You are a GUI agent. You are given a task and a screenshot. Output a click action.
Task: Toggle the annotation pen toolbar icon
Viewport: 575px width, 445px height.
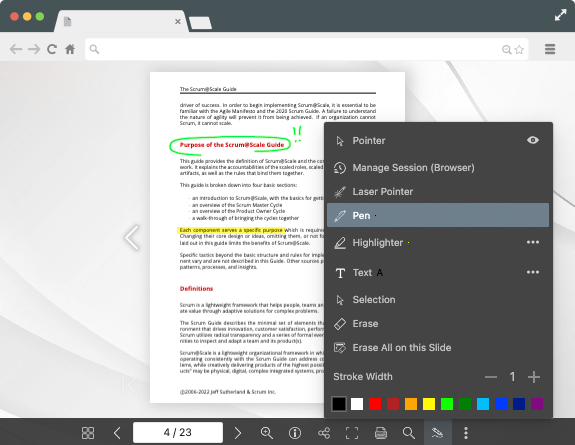click(x=437, y=433)
